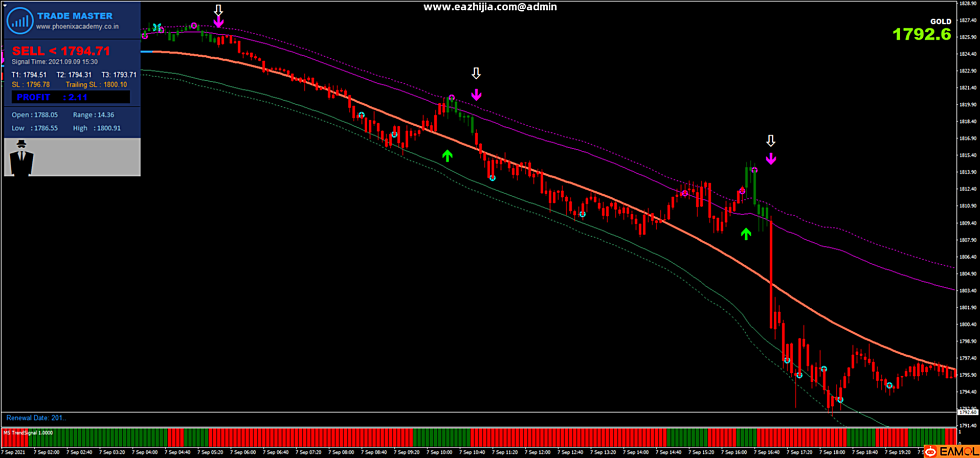Click the EAMOL robot logo icon
The image size is (980, 458).
coord(931,451)
